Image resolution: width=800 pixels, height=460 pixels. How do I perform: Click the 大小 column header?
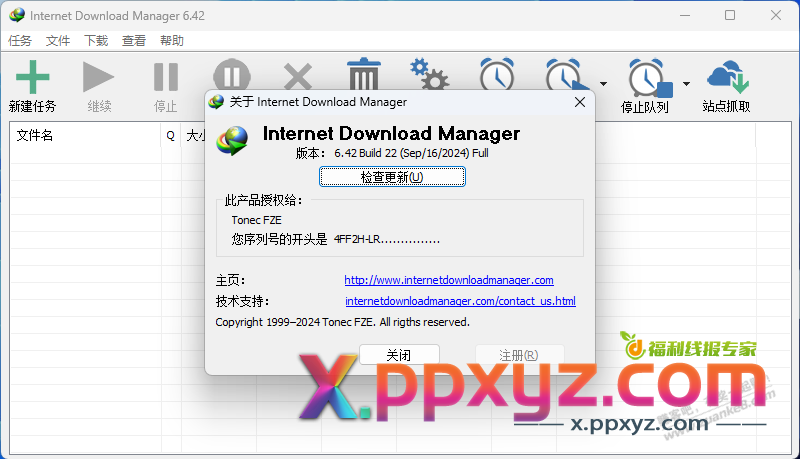[x=195, y=136]
